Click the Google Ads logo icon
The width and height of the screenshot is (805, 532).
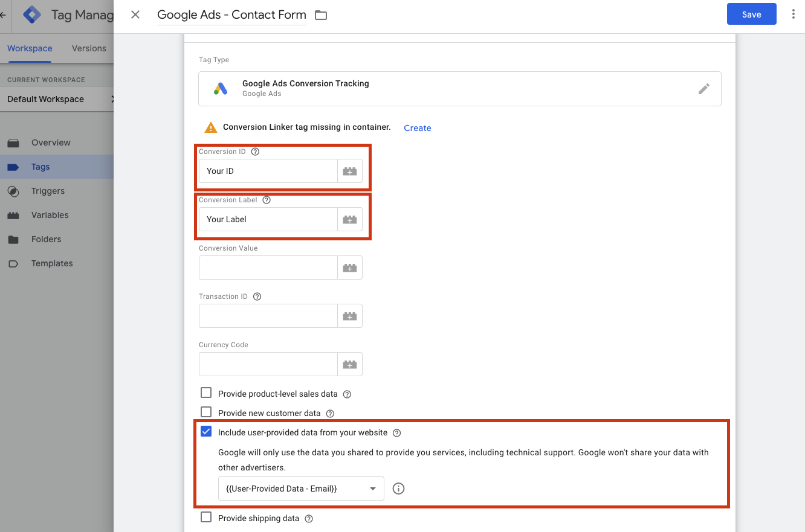coord(221,89)
